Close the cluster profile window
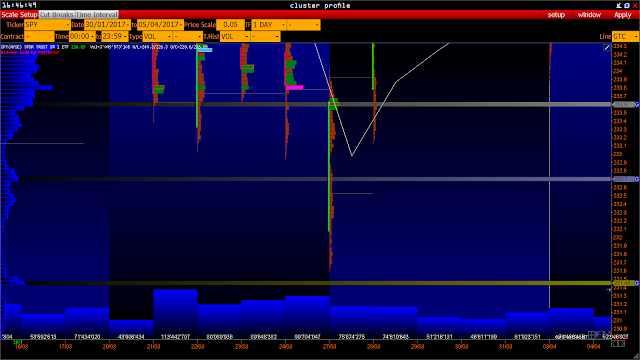 [635, 5]
